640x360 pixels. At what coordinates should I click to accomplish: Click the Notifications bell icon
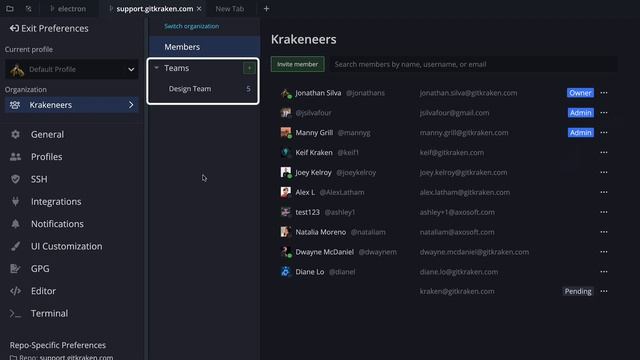click(16, 224)
